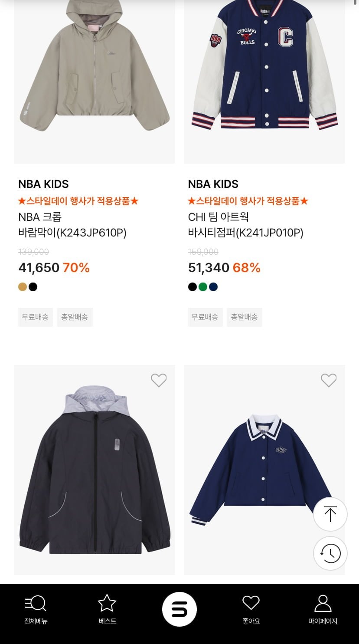The width and height of the screenshot is (359, 644).
Task: Favorite the navy collared jacket with heart
Action: coord(329,381)
